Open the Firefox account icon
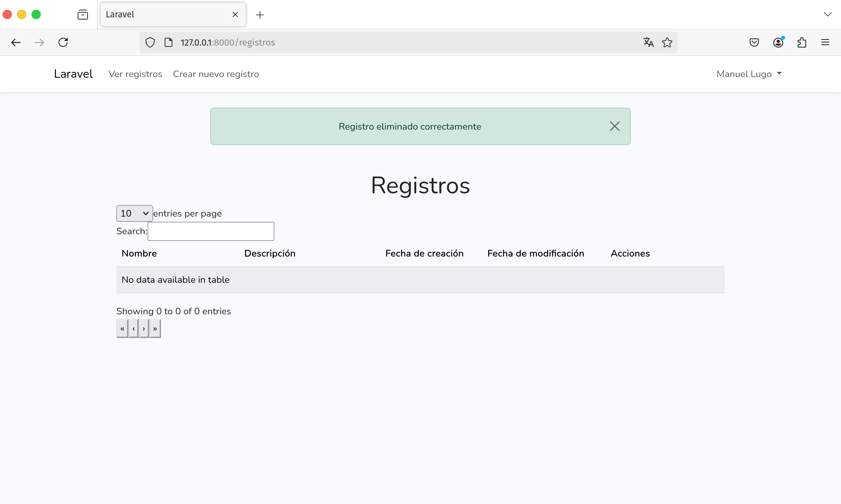Viewport: 841px width, 504px height. (778, 42)
